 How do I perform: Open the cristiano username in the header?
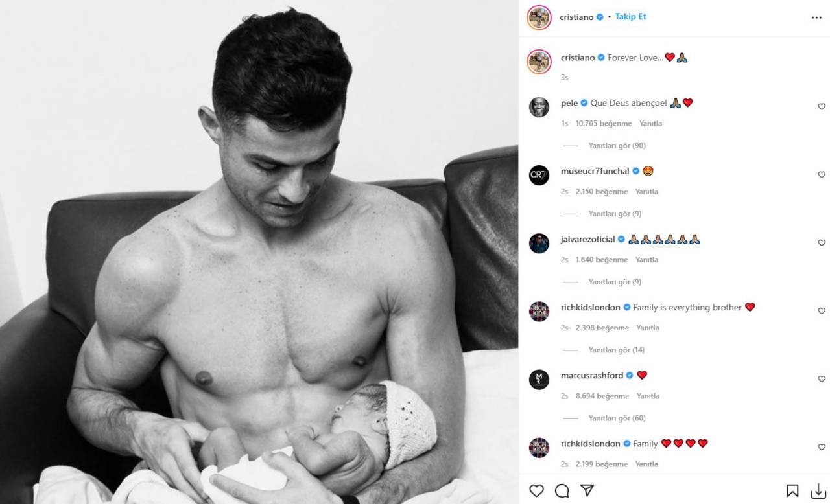[576, 17]
